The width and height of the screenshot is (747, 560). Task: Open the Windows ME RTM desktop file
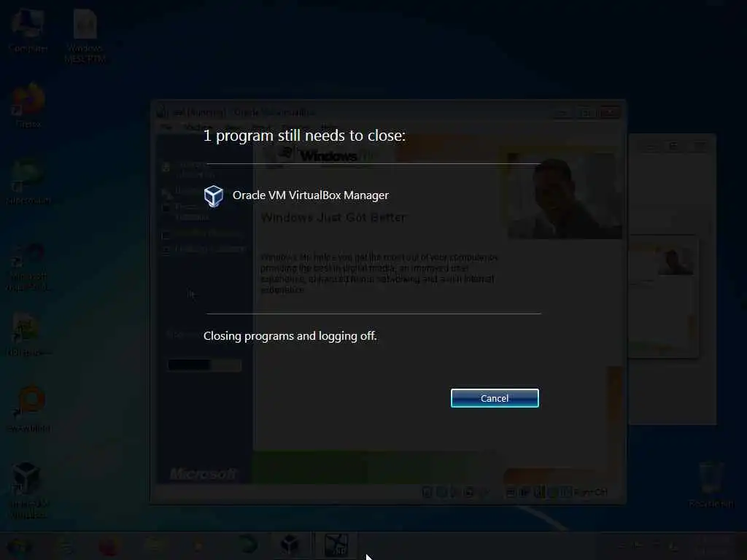click(85, 36)
